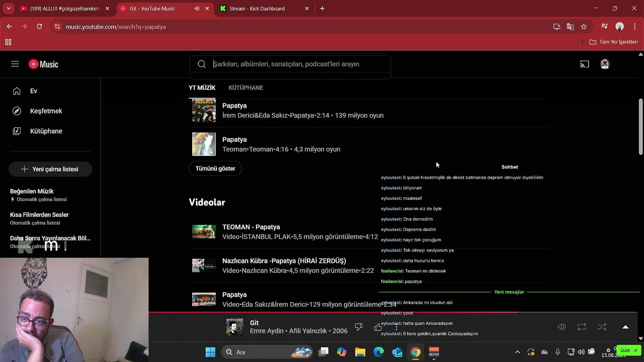Open Task View on the taskbar
This screenshot has height=362, width=644.
coord(324,352)
